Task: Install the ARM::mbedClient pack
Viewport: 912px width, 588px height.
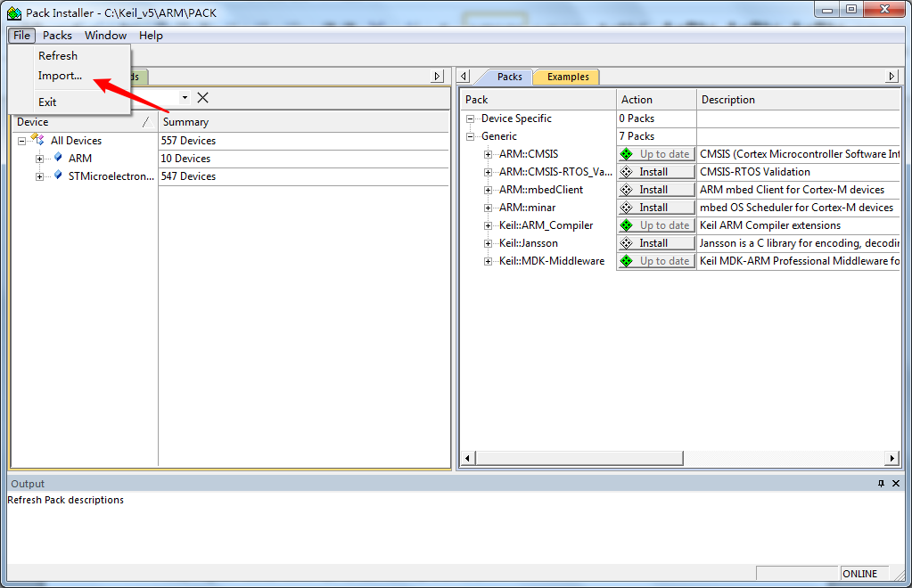Action: tap(656, 190)
